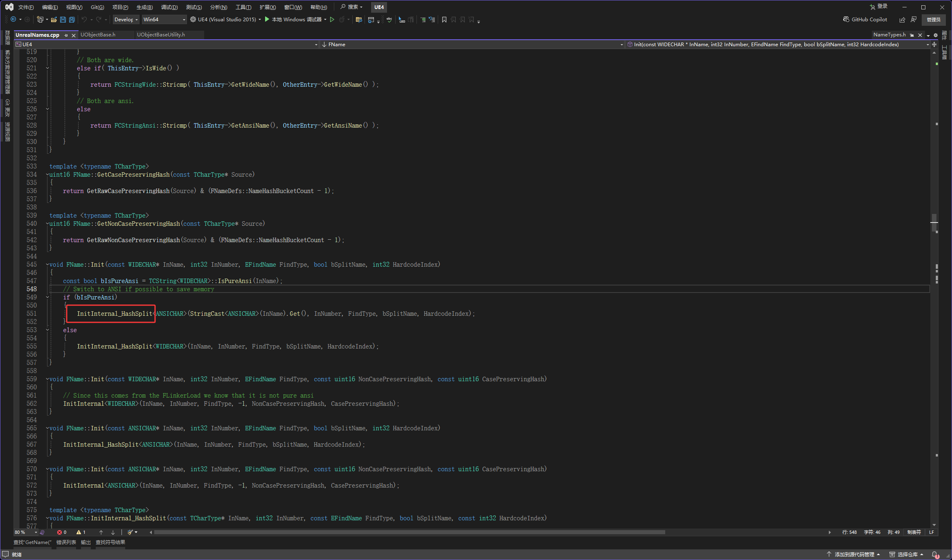This screenshot has width=952, height=560.
Task: Collapse the FName::Init function at line 545
Action: tap(47, 265)
